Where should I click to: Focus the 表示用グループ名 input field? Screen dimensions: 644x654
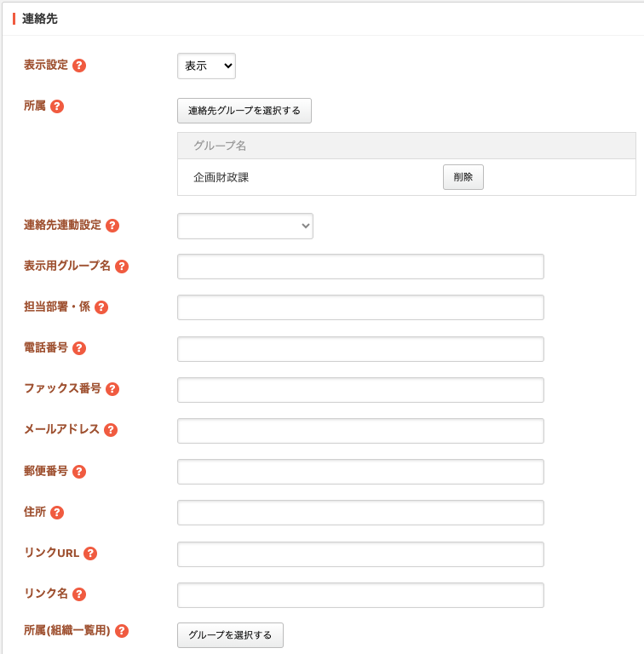pyautogui.click(x=361, y=267)
